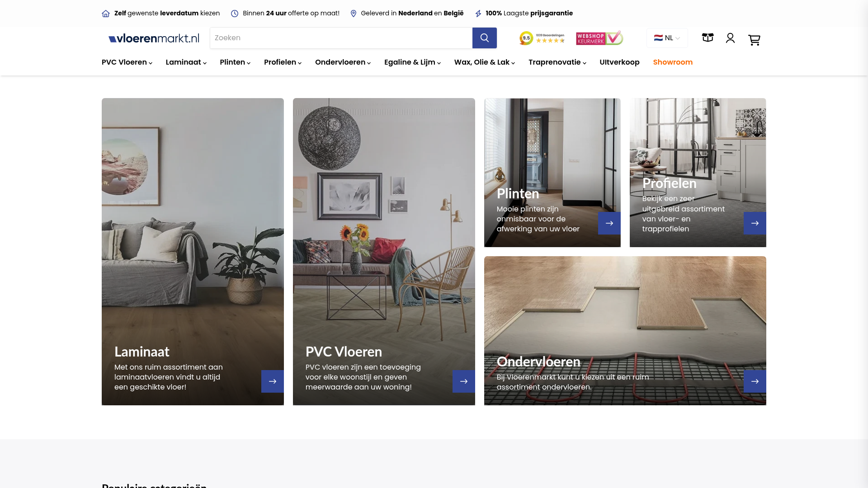
Task: Open the shopping cart icon
Action: [754, 40]
